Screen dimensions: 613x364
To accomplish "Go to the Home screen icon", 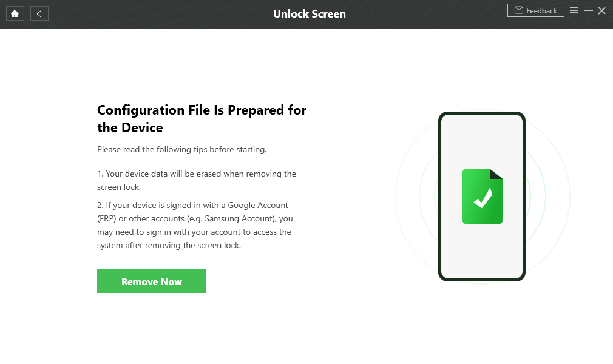I will click(15, 14).
